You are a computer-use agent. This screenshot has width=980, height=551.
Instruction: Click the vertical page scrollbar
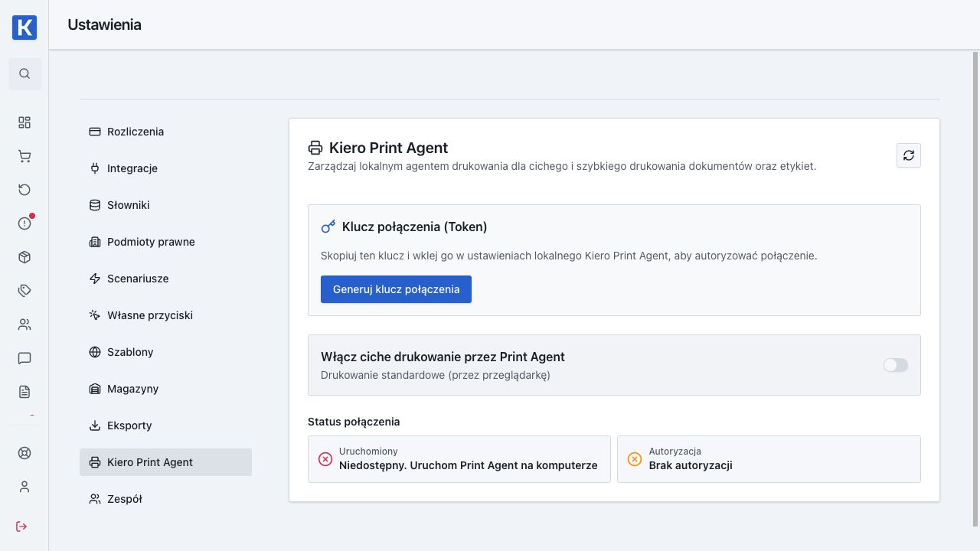(x=975, y=289)
